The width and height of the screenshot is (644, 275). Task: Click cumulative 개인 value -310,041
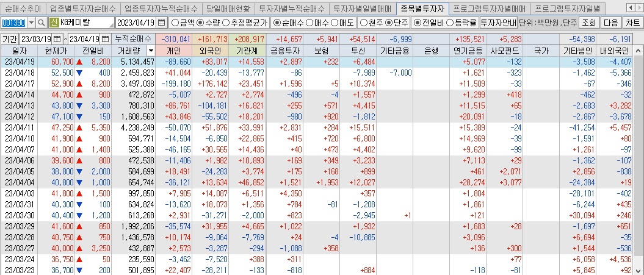tap(176, 40)
